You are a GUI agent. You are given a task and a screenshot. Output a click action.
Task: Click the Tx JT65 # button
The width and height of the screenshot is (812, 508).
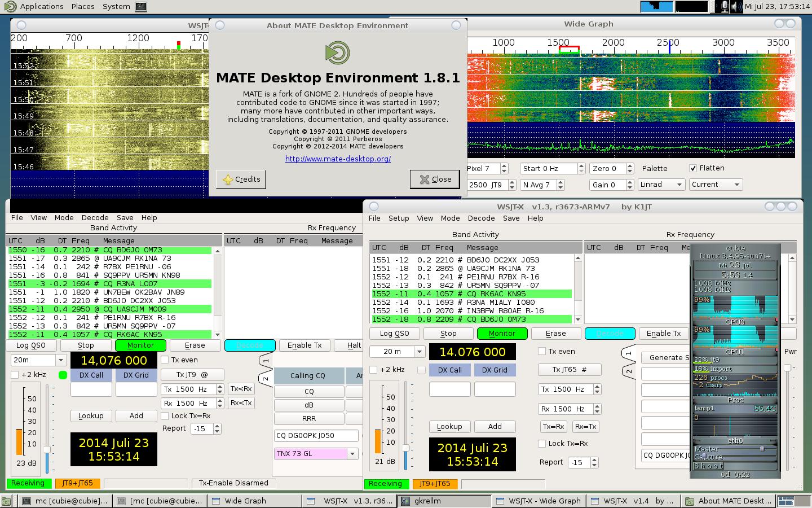[x=570, y=370]
